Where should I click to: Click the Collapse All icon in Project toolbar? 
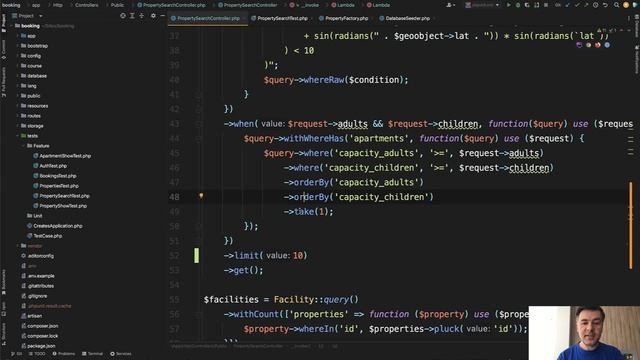[x=141, y=16]
